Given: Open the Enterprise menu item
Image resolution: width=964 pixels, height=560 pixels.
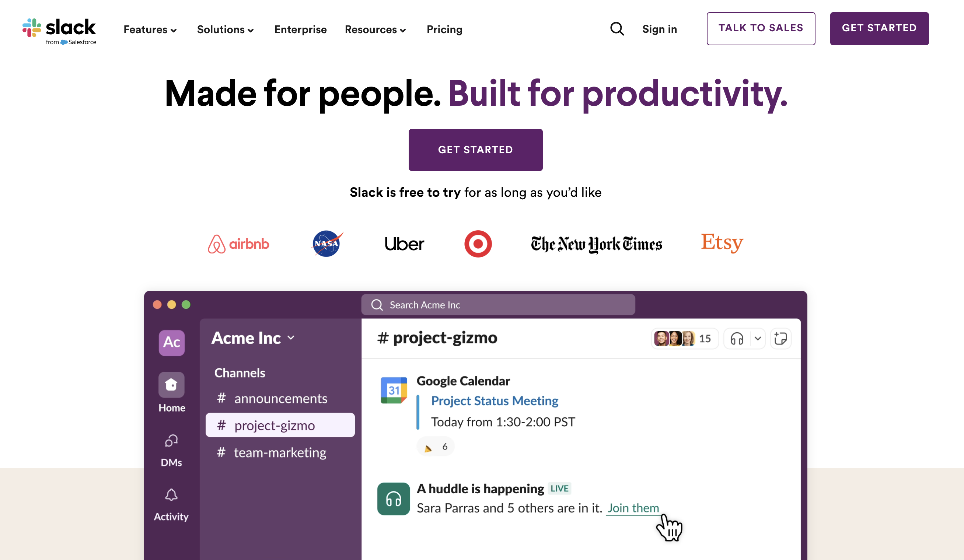Looking at the screenshot, I should pos(300,29).
